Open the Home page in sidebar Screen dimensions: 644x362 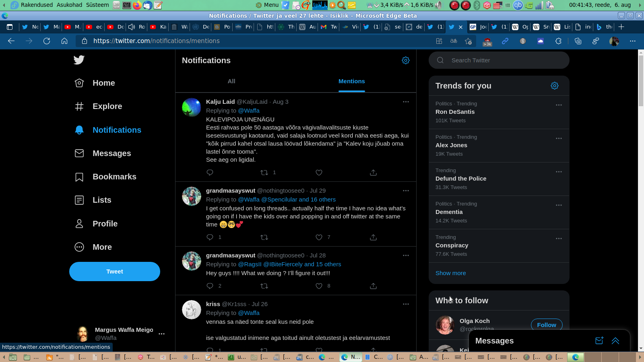click(x=95, y=83)
